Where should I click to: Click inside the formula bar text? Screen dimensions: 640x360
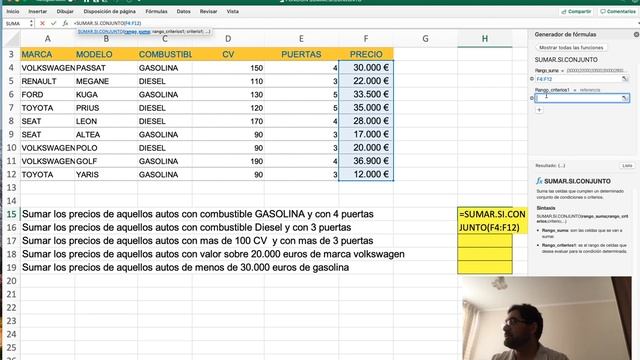coord(107,24)
